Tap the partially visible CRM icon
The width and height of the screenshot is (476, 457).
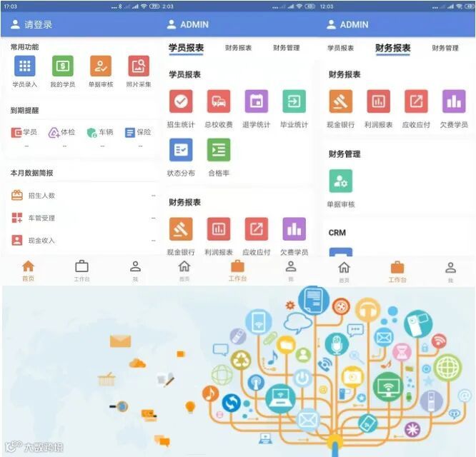tap(341, 252)
